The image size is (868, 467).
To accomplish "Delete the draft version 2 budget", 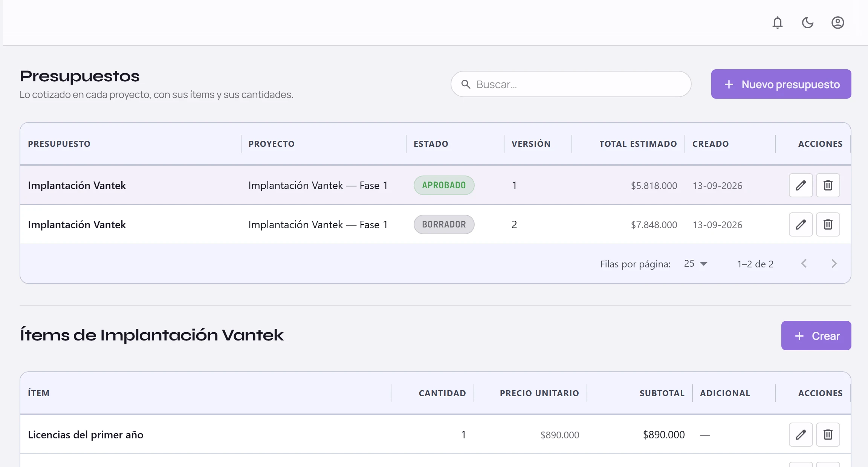I will [x=828, y=224].
